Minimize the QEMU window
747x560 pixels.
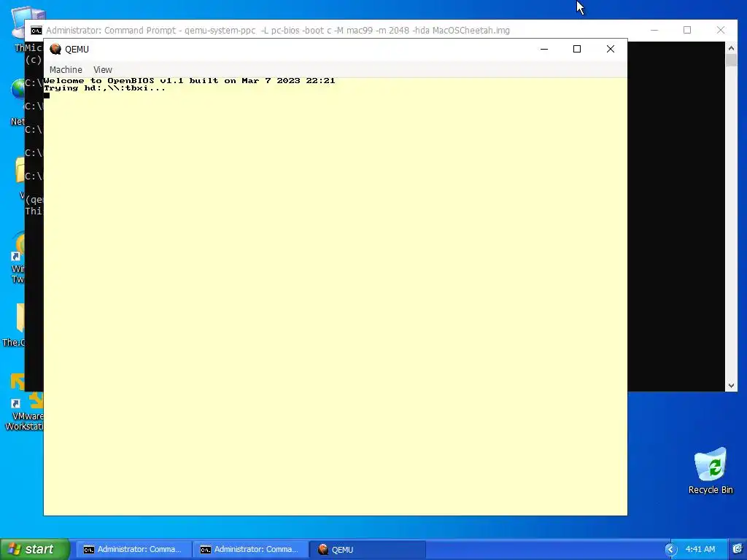click(x=544, y=49)
